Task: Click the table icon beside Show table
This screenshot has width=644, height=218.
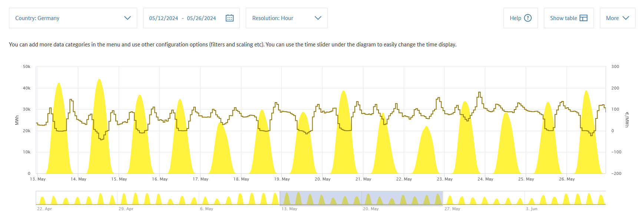Action: (583, 18)
